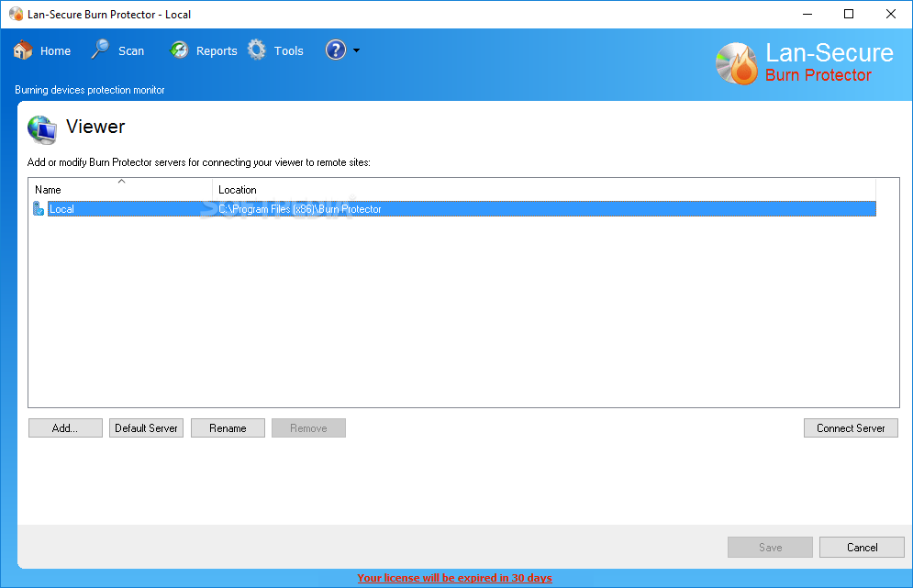Viewport: 913px width, 588px height.
Task: Expand the Help dropdown arrow
Action: click(356, 50)
